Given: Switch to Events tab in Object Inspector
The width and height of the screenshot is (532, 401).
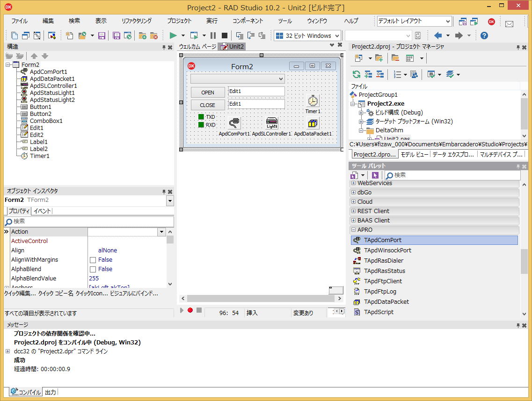Looking at the screenshot, I should pyautogui.click(x=42, y=211).
